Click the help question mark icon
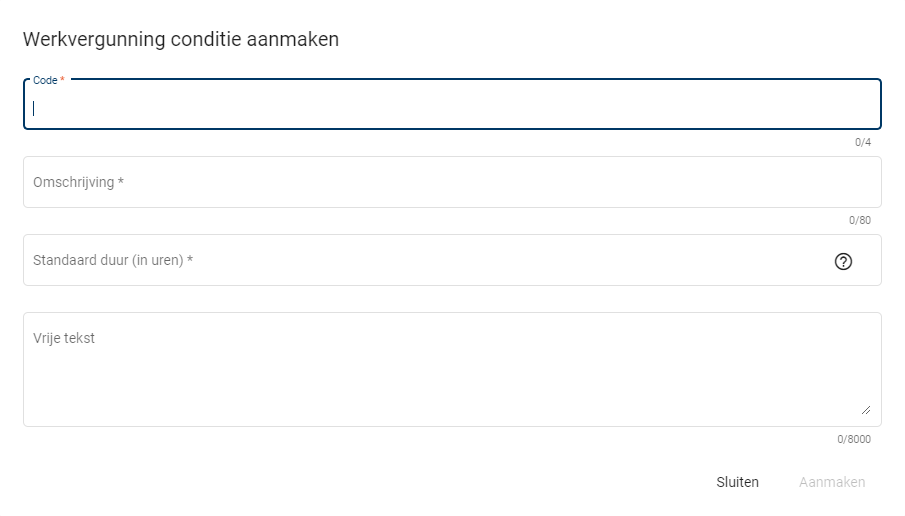 pos(843,262)
